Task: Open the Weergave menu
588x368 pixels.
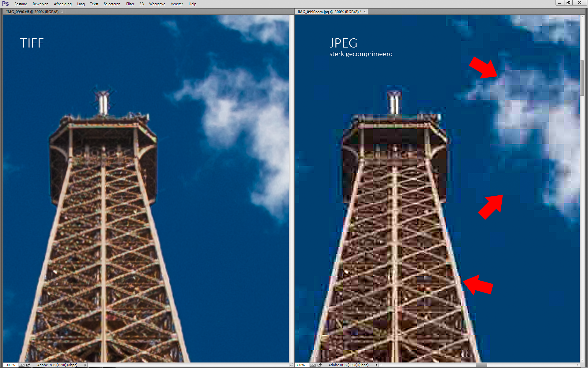Action: click(157, 4)
